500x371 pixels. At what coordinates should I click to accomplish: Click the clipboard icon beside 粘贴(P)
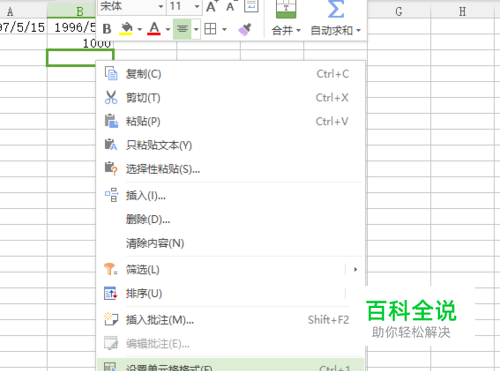click(x=111, y=121)
